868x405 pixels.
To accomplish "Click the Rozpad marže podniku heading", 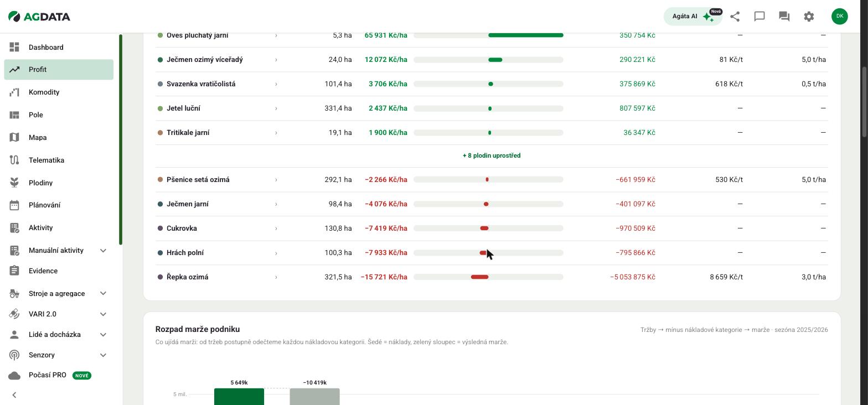I will click(198, 329).
